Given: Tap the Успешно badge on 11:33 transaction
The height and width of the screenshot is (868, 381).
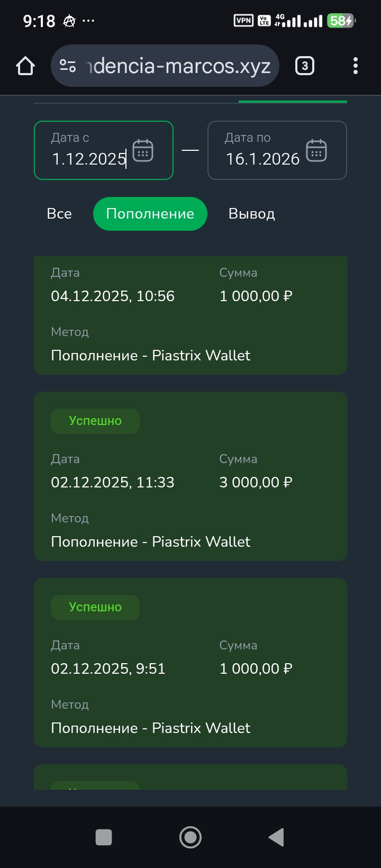Looking at the screenshot, I should coord(95,421).
